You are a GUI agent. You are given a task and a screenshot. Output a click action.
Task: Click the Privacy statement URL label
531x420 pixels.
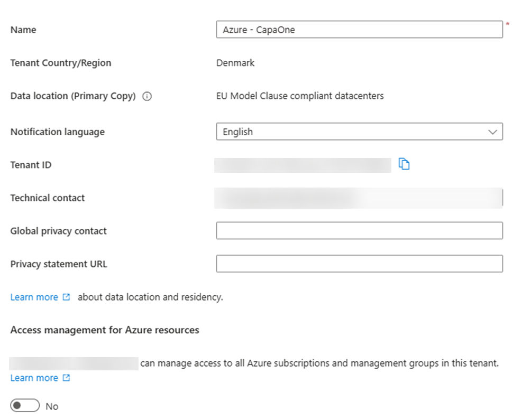coord(59,264)
